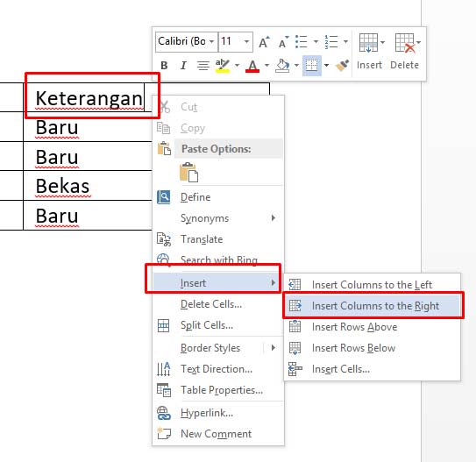Open the Insert submenu entry
Screen dimensions: 476x462
click(218, 283)
